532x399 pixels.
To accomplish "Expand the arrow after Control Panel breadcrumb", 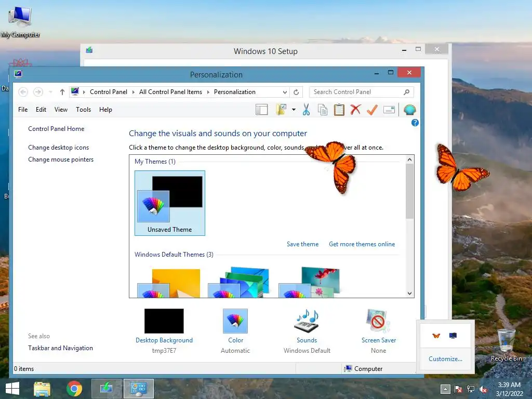I will (134, 92).
